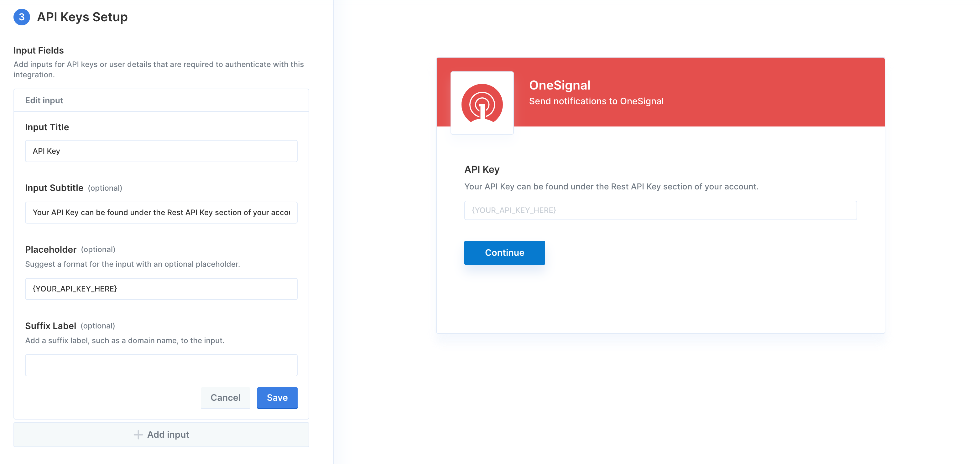Click the OneSignal logo icon
The width and height of the screenshot is (980, 464).
tap(482, 103)
